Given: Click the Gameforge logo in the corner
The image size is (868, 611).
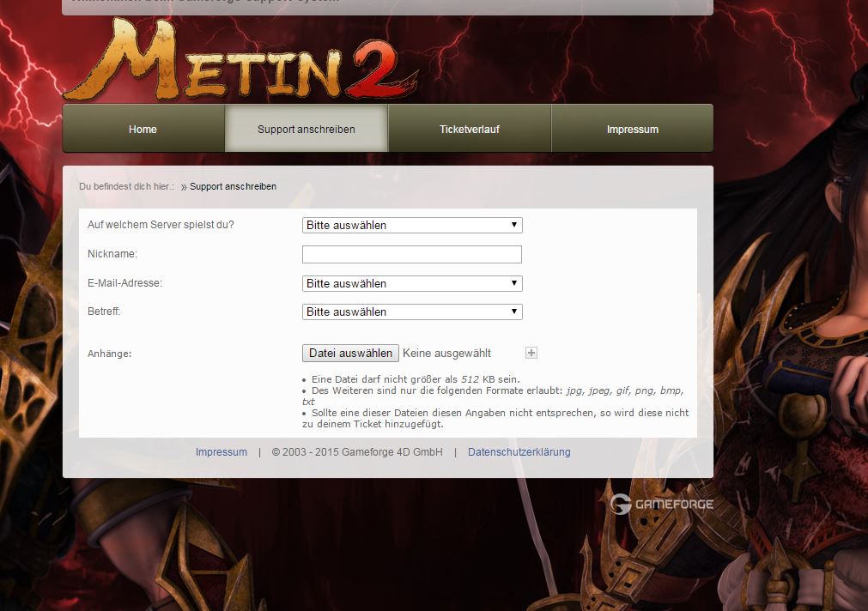Looking at the screenshot, I should [661, 504].
